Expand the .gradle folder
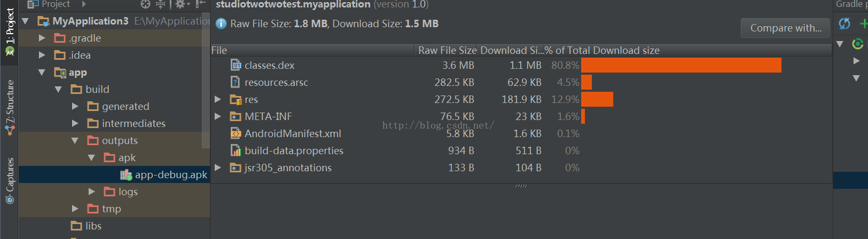This screenshot has height=239, width=868. (42, 38)
